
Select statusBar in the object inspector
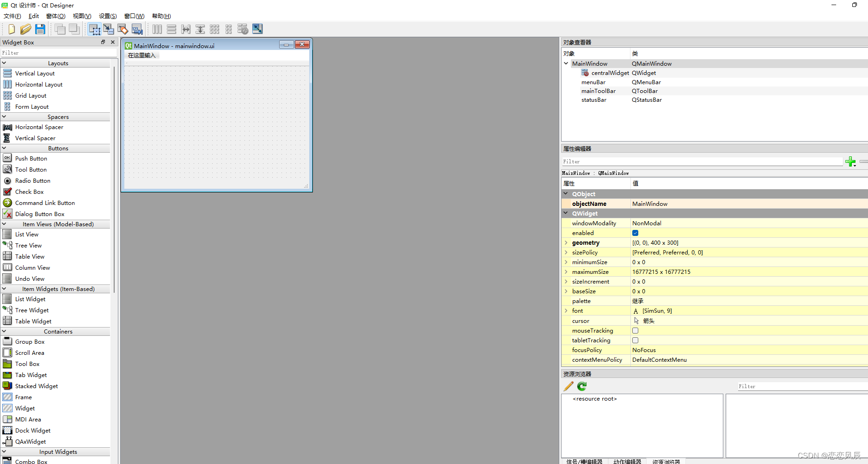(594, 100)
